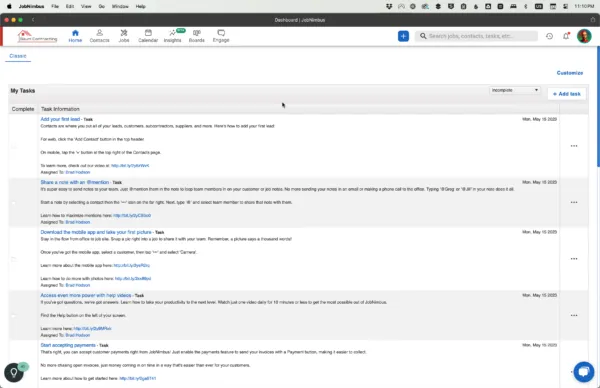Click the Task Information column header
Screen dimensions: 600x388
pyautogui.click(x=60, y=109)
